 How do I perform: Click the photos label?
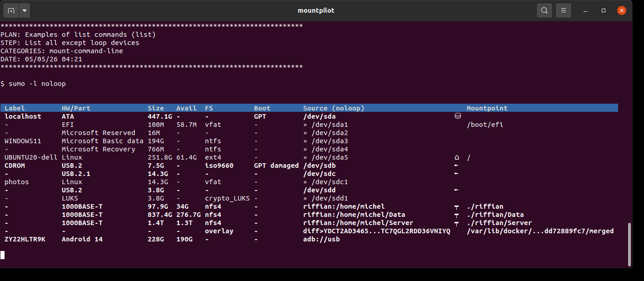[x=17, y=182]
